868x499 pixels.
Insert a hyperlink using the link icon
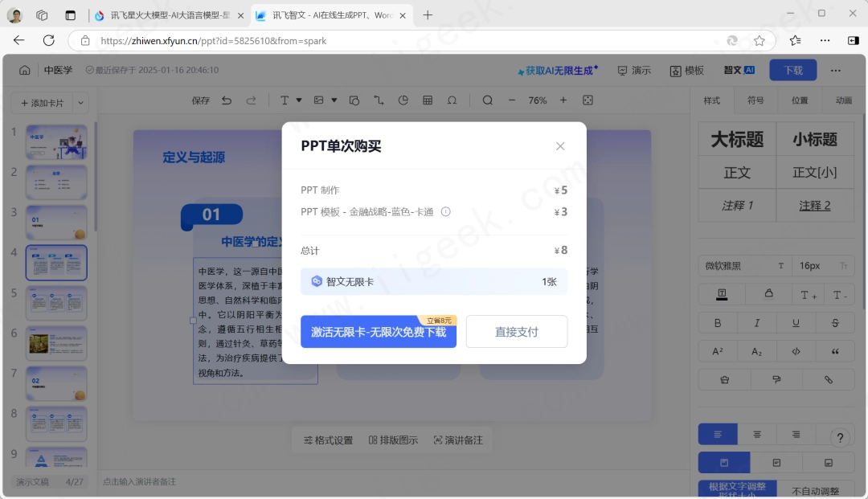pyautogui.click(x=829, y=378)
